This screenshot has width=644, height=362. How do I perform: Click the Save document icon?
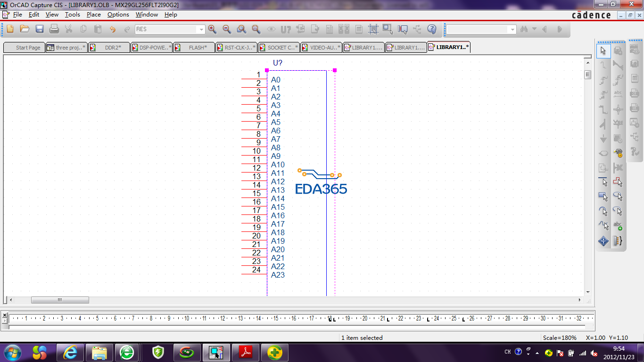(40, 29)
